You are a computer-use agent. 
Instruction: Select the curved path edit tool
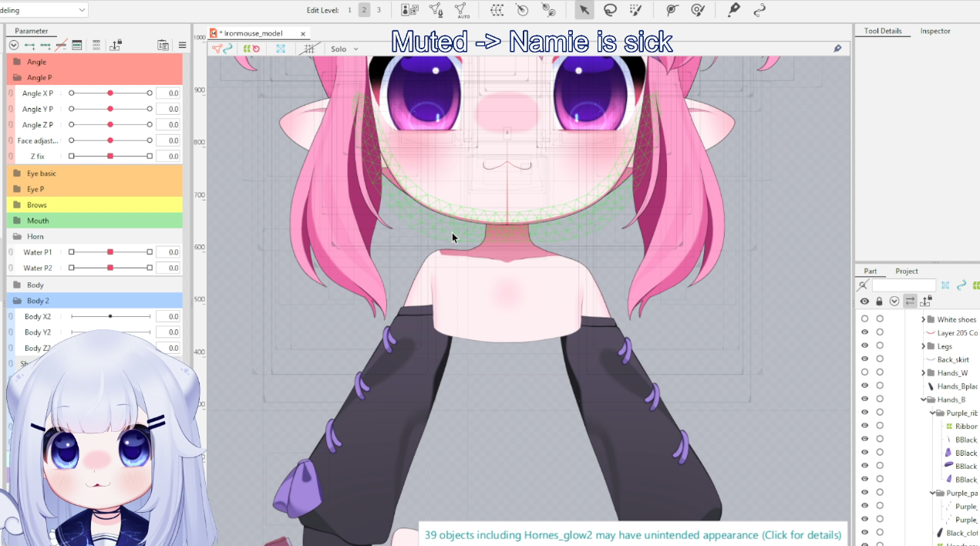[759, 10]
